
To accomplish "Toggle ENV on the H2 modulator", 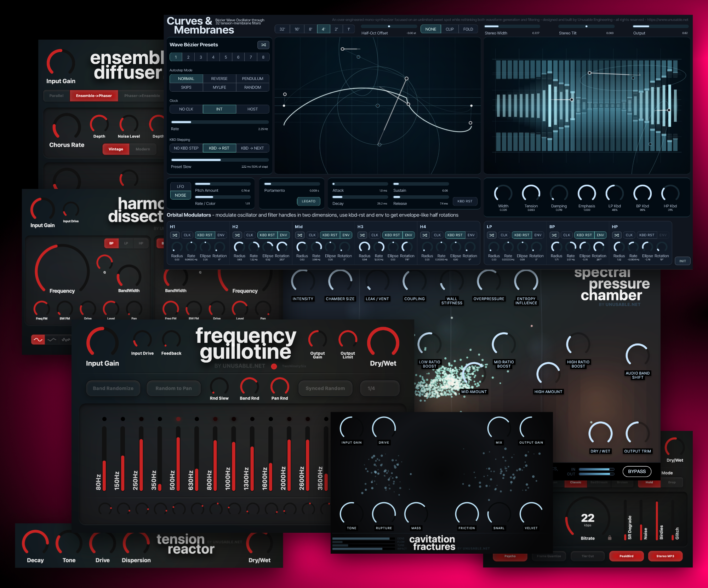I will pyautogui.click(x=284, y=235).
